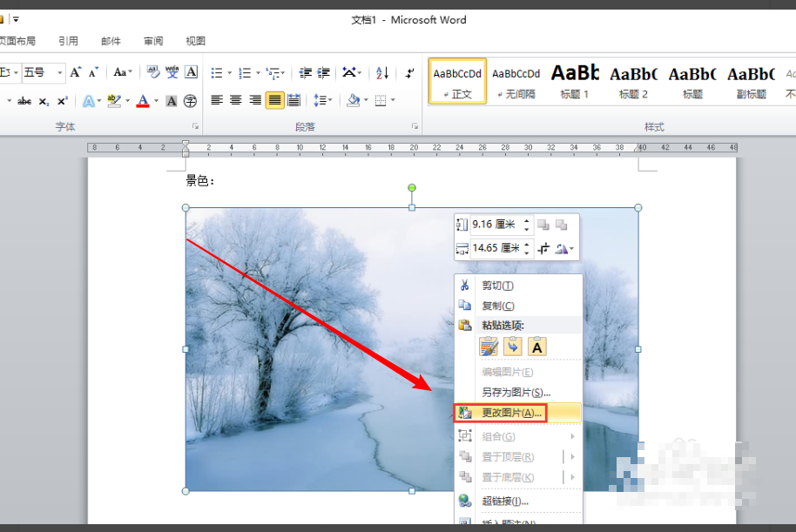Image resolution: width=796 pixels, height=532 pixels.
Task: Click the bullets list icon
Action: point(217,73)
